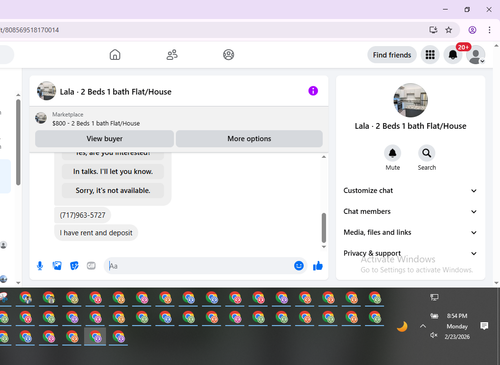Open the account profile menu
Screen dimensions: 500x365
pos(475,55)
